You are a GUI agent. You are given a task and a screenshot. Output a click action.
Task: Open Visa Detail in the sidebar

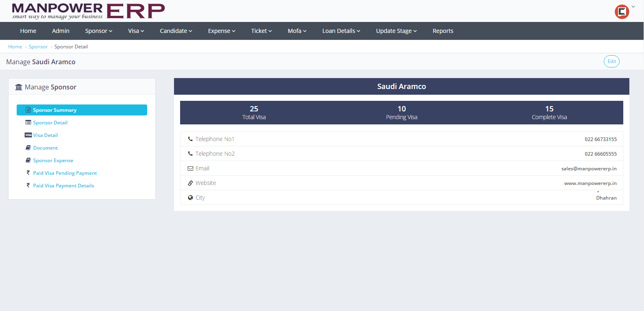[46, 135]
